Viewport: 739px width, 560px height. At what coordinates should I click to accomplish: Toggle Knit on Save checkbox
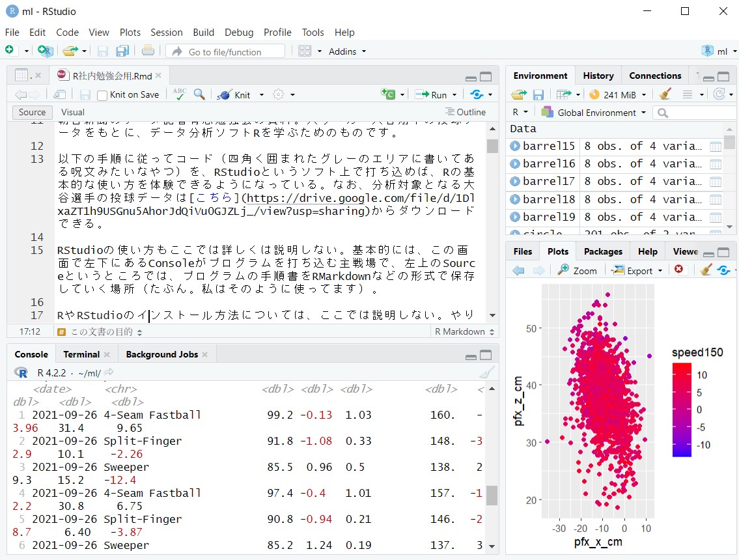click(102, 95)
